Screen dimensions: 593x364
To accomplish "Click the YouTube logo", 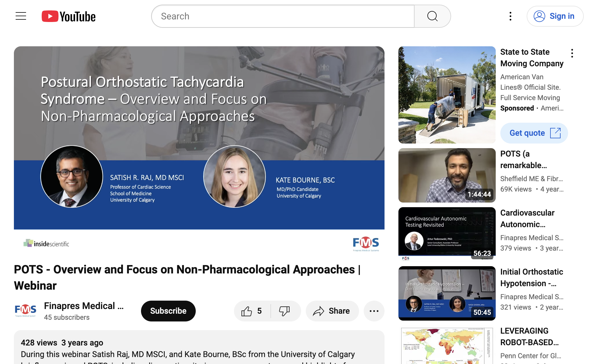I will click(x=69, y=16).
